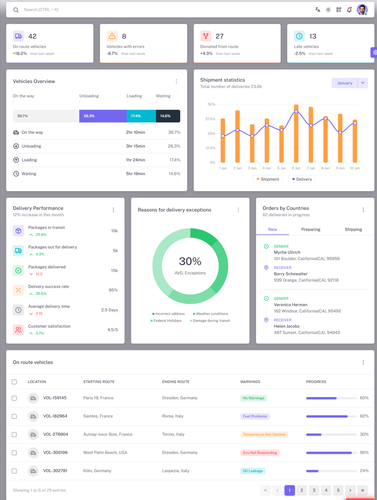Click the Fuel Problems warning badge
Screen dimensions: 377x500
click(255, 416)
